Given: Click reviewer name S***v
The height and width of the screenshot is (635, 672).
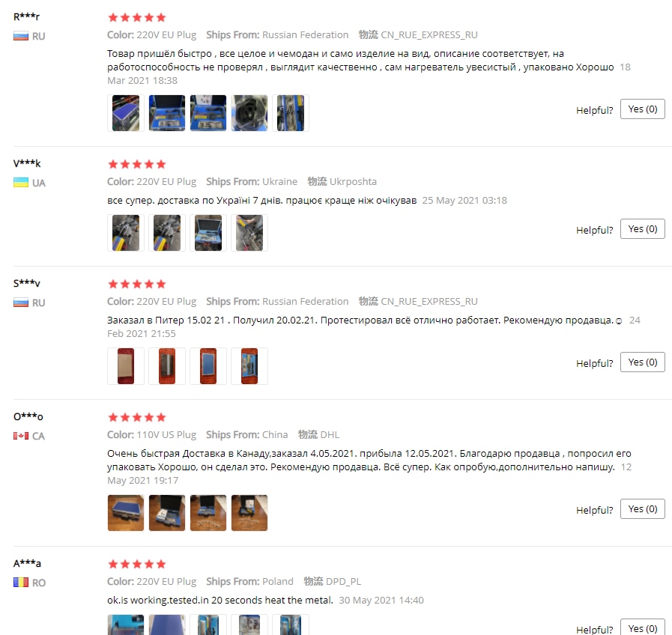Looking at the screenshot, I should 26,283.
